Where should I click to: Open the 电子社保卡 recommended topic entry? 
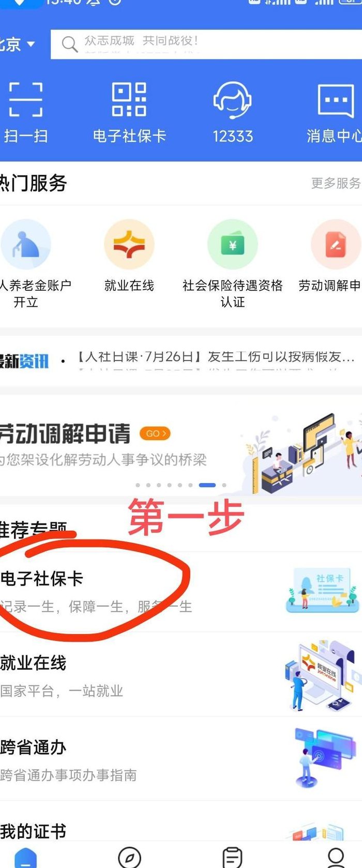[181, 592]
